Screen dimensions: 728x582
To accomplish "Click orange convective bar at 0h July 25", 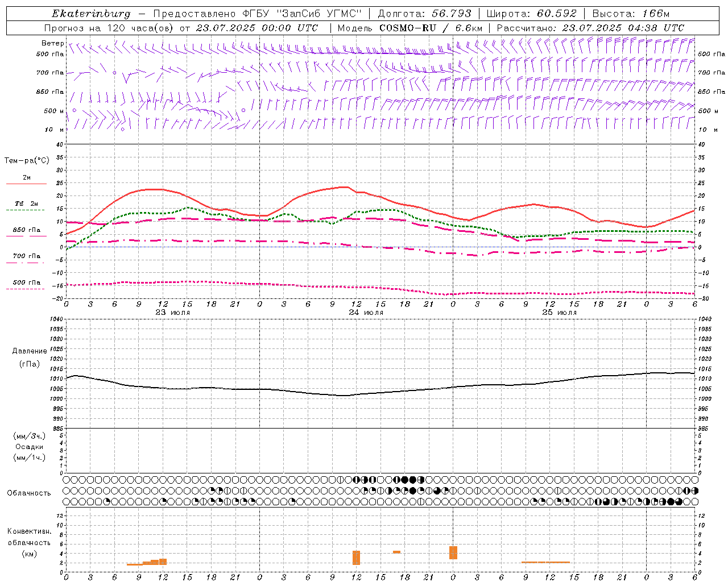I will tap(453, 552).
